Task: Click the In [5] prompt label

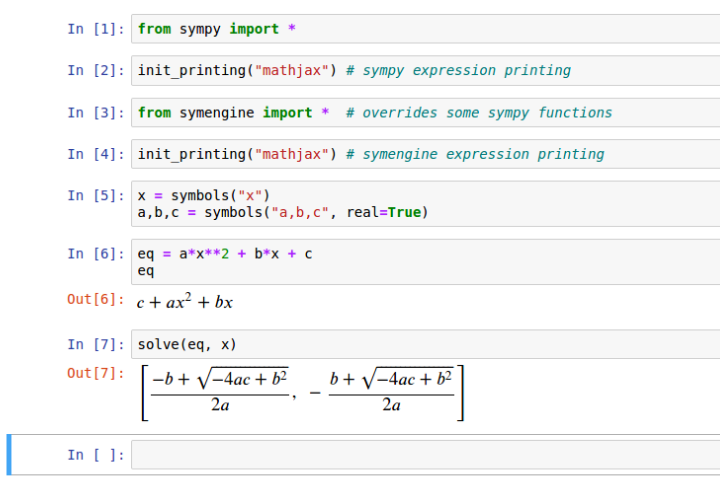Action: click(x=96, y=196)
